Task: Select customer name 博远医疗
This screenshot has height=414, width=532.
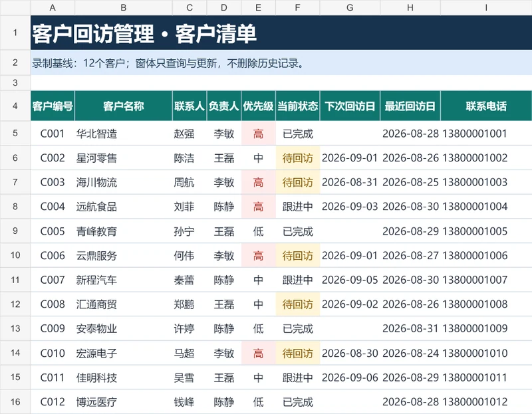Action: (x=124, y=402)
